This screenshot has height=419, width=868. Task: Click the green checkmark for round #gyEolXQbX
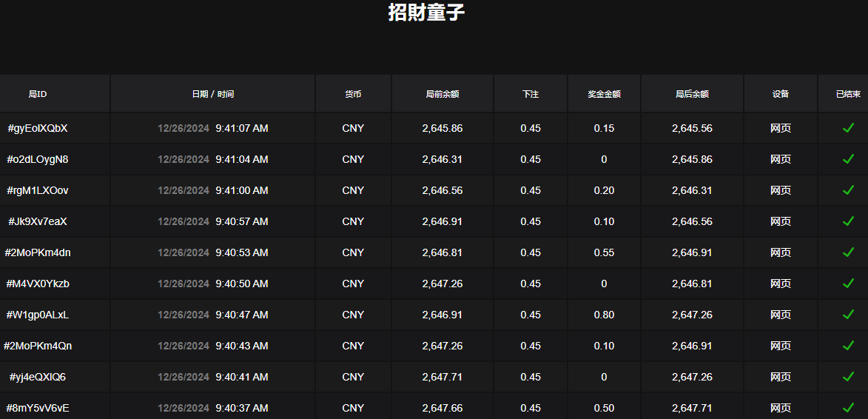click(848, 128)
